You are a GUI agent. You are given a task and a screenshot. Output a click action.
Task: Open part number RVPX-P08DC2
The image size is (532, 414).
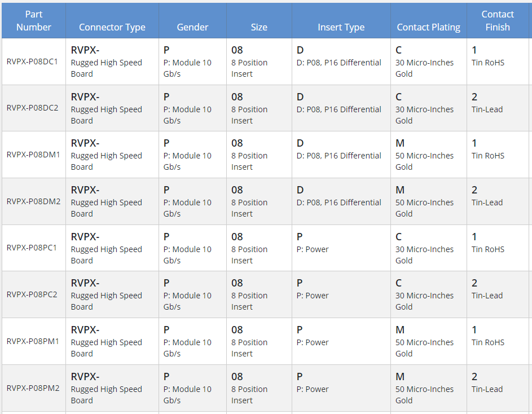tap(32, 108)
